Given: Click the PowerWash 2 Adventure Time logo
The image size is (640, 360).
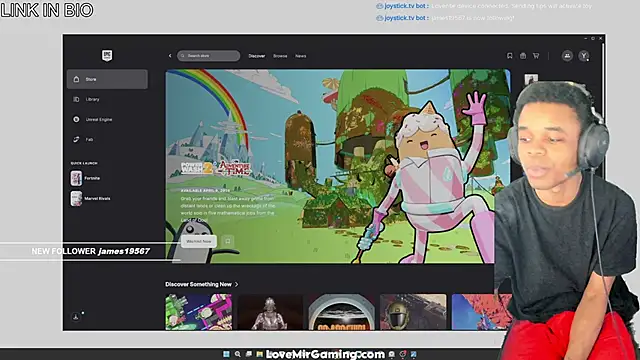Looking at the screenshot, I should pos(215,168).
